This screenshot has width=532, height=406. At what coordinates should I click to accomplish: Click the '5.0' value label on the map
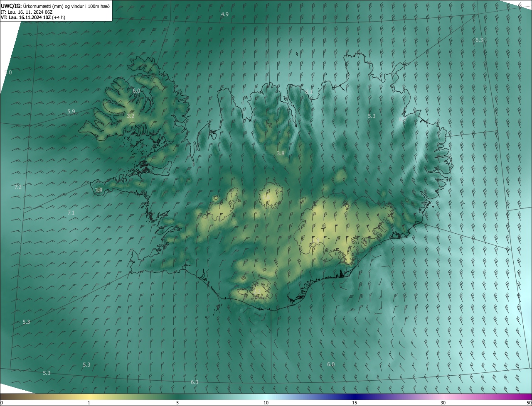pyautogui.click(x=8, y=72)
